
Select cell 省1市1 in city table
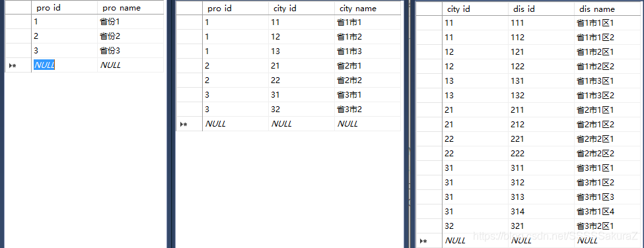coord(368,22)
